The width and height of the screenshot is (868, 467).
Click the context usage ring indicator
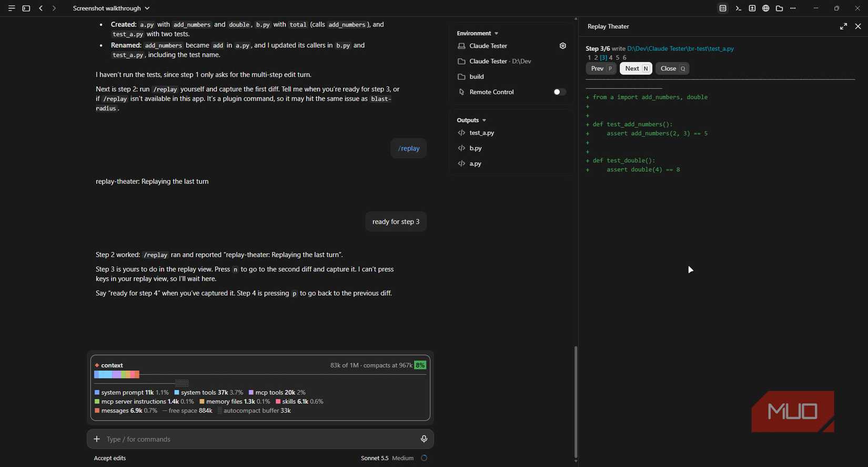(424, 458)
